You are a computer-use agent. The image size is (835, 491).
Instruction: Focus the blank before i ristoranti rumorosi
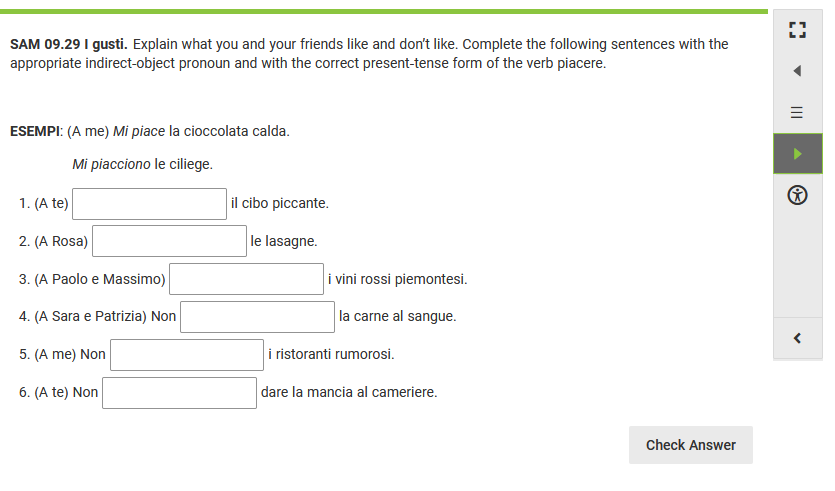pyautogui.click(x=187, y=355)
